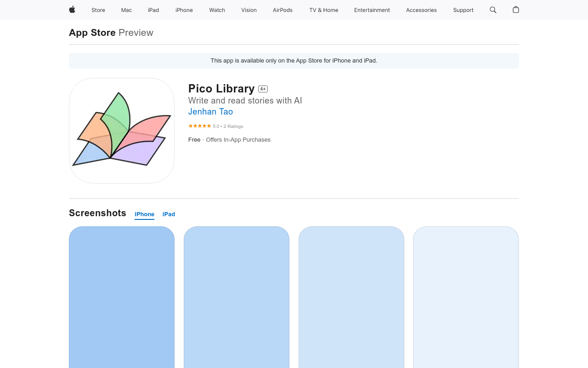Open the Support nav item
This screenshot has height=368, width=588.
click(463, 10)
